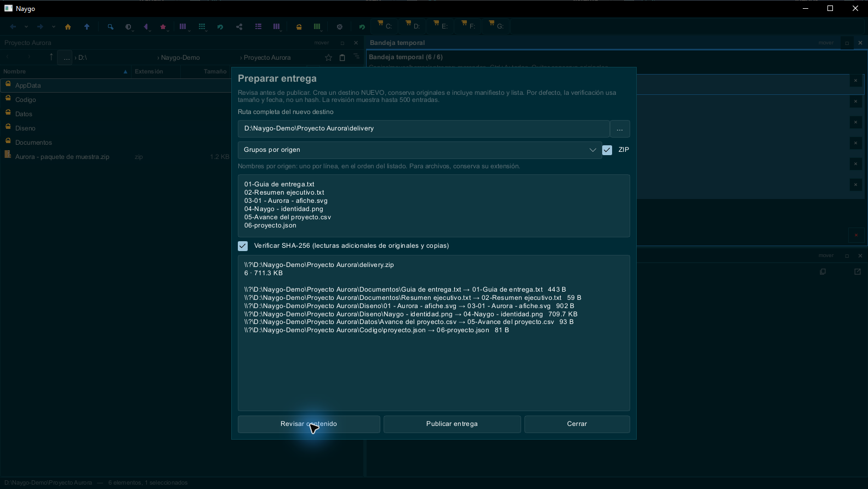Click the clipboard icon in path bar
Image resolution: width=868 pixels, height=489 pixels.
pyautogui.click(x=342, y=58)
